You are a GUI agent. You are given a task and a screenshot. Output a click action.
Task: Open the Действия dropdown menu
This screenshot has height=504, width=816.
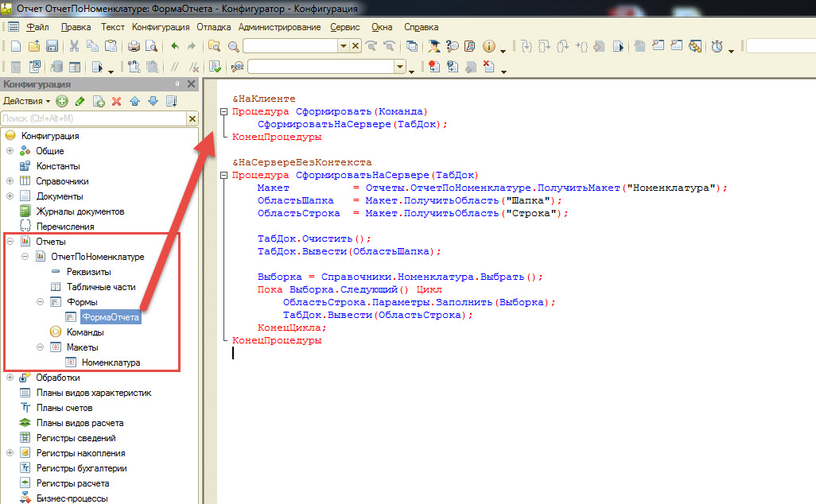click(26, 101)
